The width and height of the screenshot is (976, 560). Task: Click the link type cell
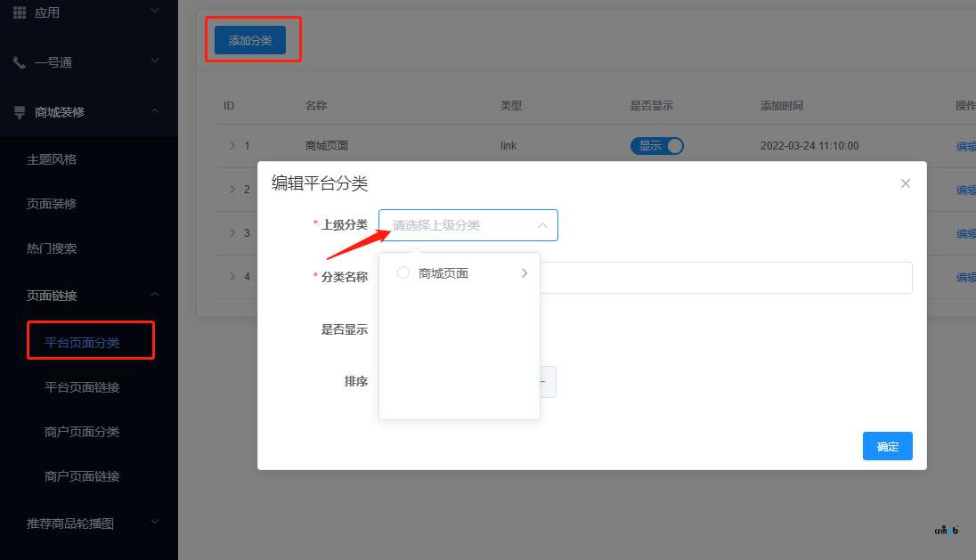[508, 146]
